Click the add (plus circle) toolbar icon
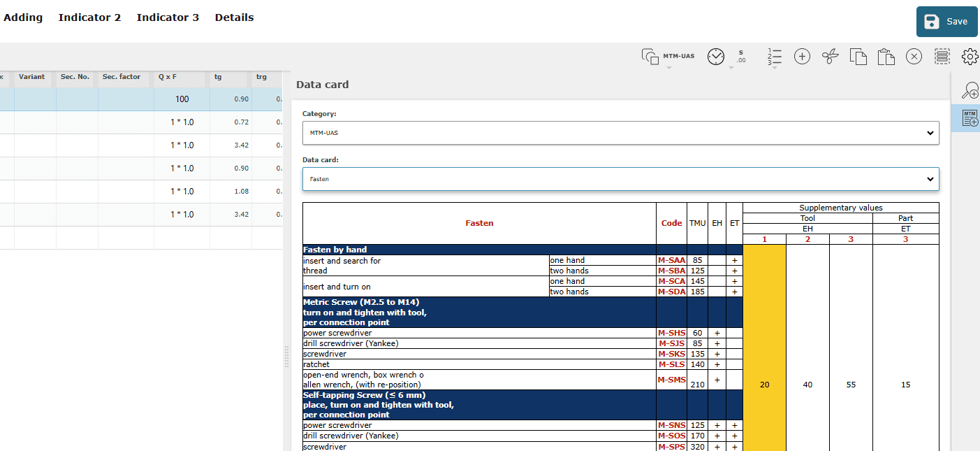The image size is (980, 451). [802, 57]
